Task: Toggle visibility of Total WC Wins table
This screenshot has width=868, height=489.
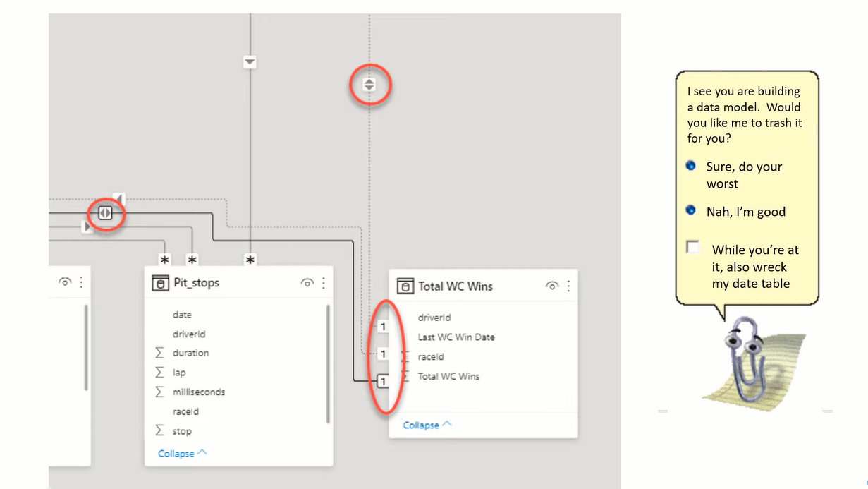Action: tap(552, 286)
